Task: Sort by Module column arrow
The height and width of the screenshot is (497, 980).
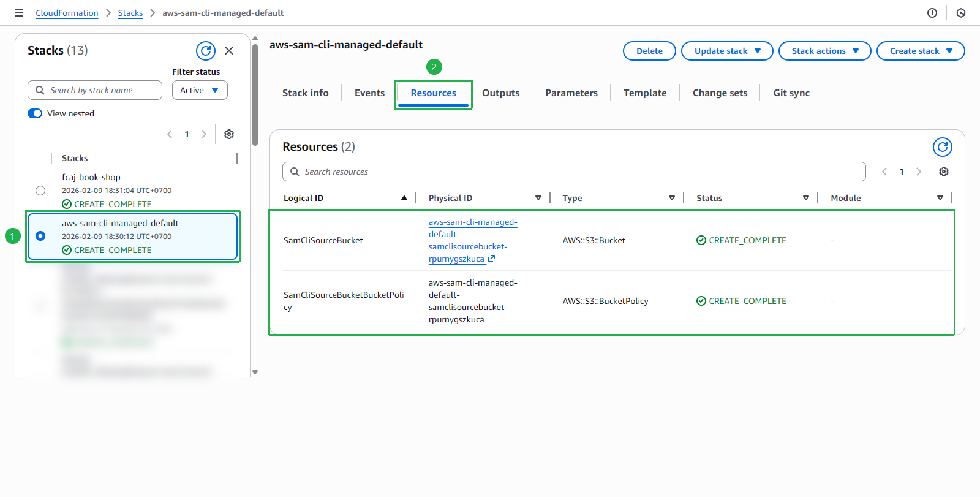Action: click(940, 198)
